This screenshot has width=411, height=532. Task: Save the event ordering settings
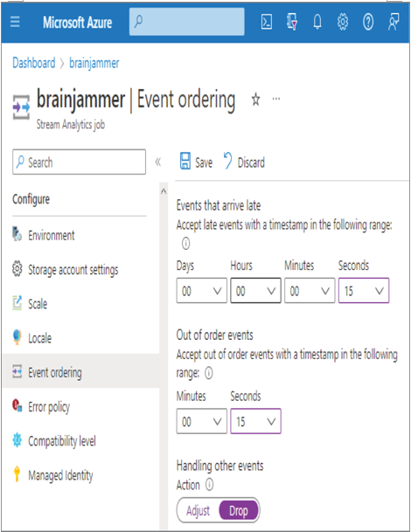[x=196, y=162]
